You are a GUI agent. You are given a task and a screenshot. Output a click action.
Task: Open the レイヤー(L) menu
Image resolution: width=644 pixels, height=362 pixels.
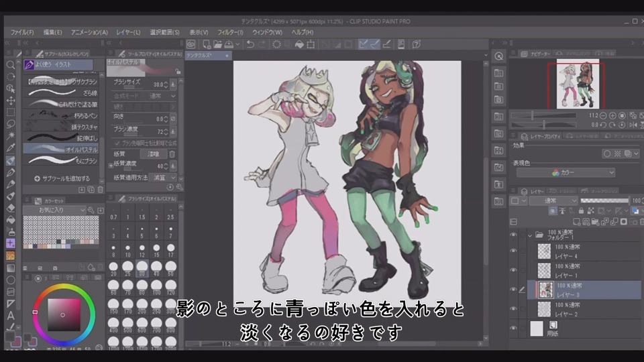(x=128, y=32)
